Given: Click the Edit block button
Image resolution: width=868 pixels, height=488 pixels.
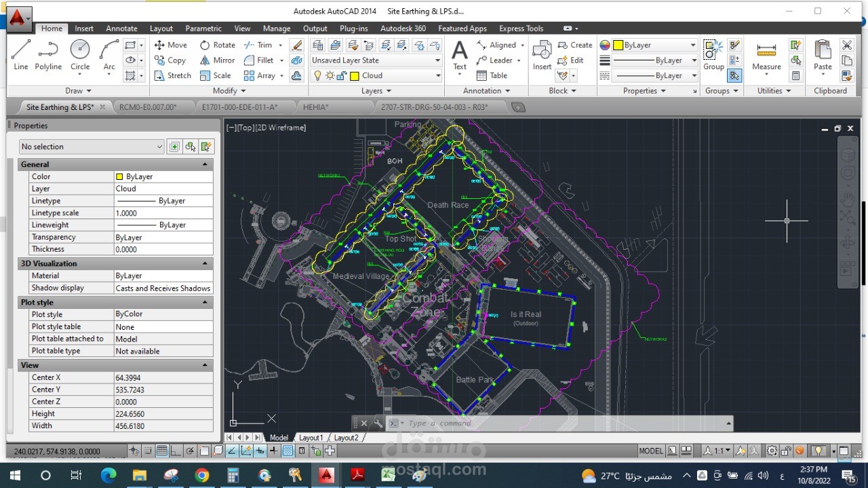Looking at the screenshot, I should pyautogui.click(x=570, y=60).
